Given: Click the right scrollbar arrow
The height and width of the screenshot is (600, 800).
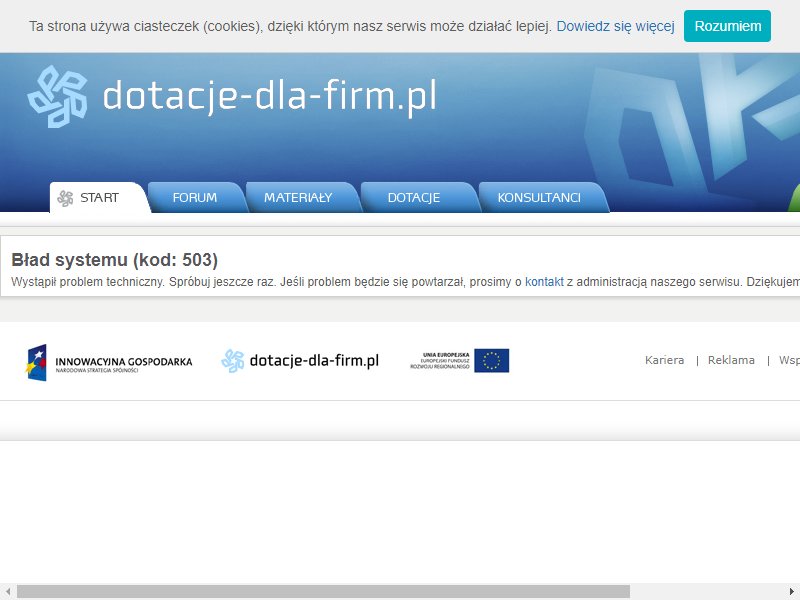Looking at the screenshot, I should (x=792, y=592).
